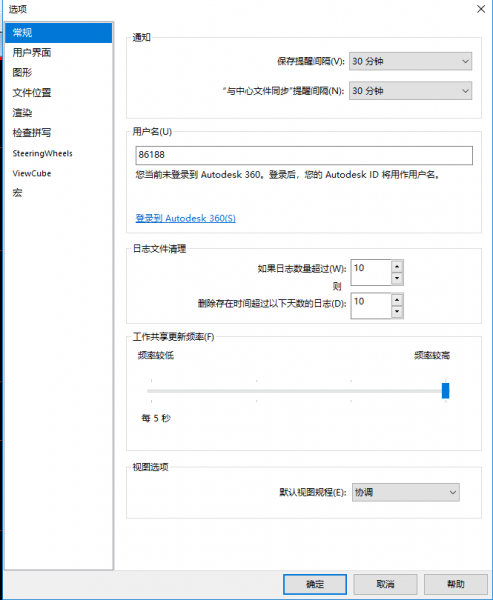Switch to the 图形 settings page
This screenshot has width=493, height=600.
[x=59, y=72]
